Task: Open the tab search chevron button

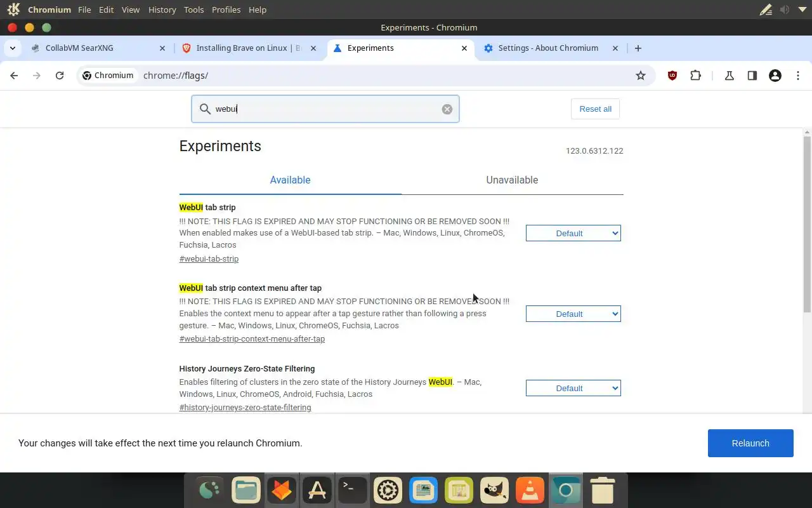Action: click(x=12, y=48)
